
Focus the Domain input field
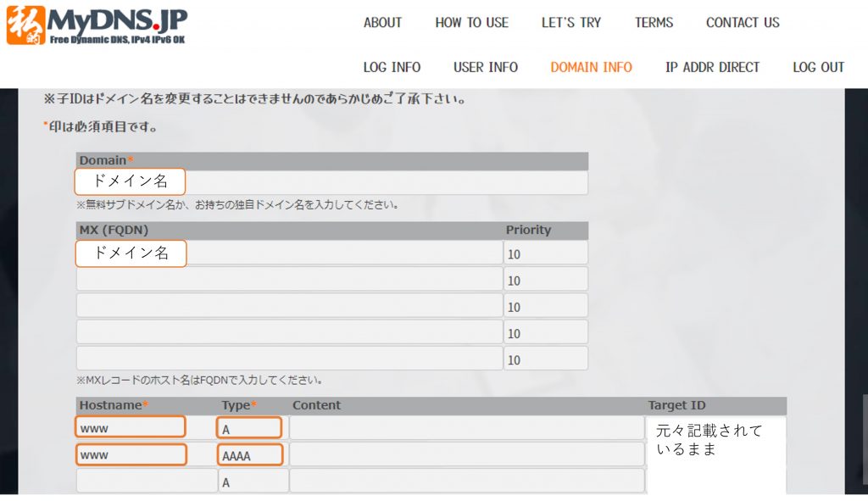pos(331,182)
